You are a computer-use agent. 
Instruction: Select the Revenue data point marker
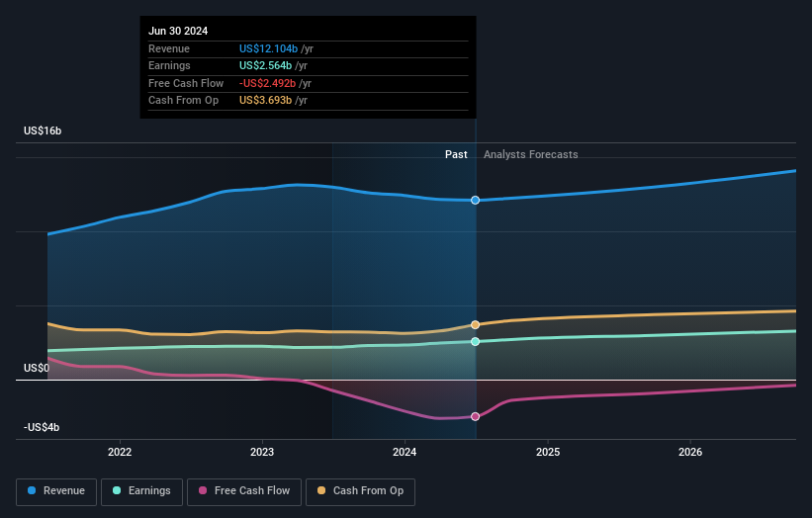[x=475, y=201]
